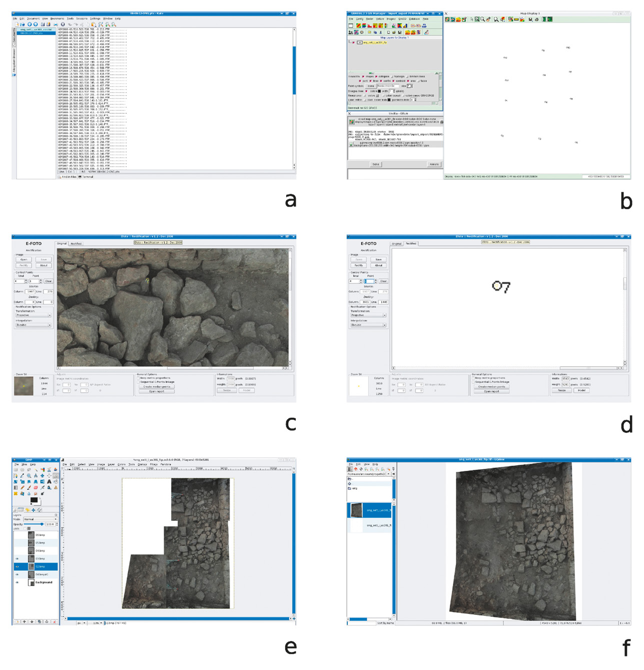Select the Paintbrush tool in GIMP toolbox
644x670 pixels.
coord(29,487)
